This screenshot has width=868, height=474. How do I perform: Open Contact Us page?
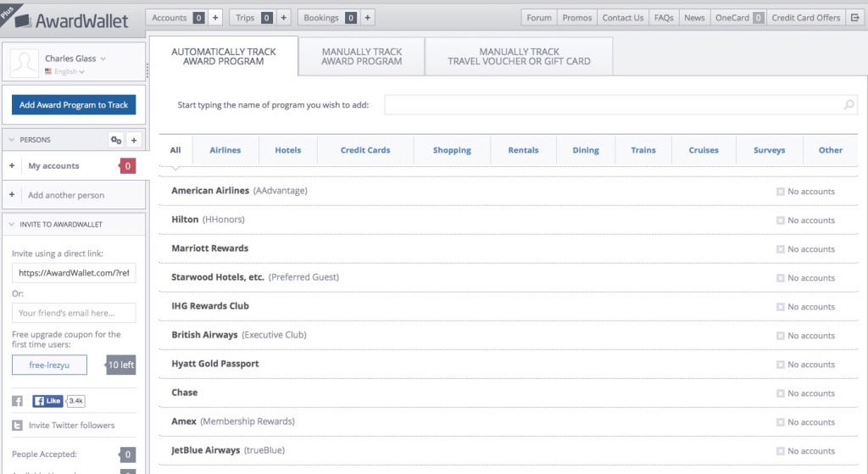click(623, 18)
